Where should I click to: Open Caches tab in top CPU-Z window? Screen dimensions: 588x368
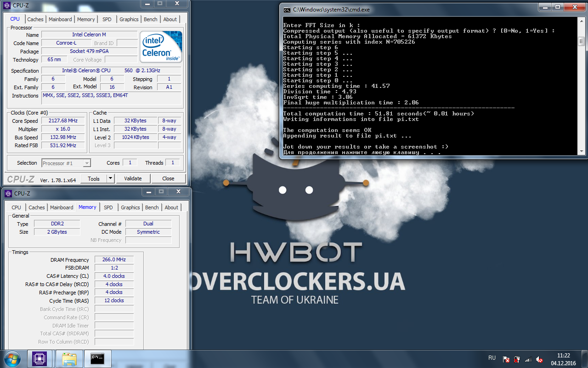[35, 19]
